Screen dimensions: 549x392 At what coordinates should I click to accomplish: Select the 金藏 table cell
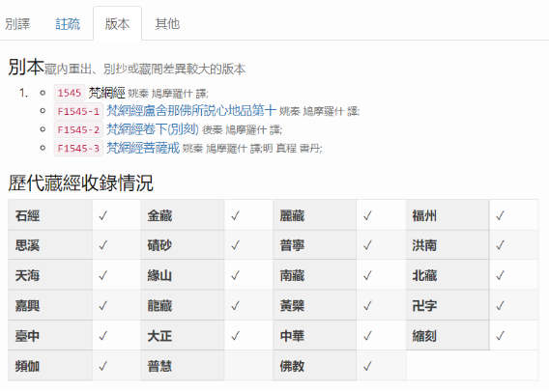[x=183, y=214]
